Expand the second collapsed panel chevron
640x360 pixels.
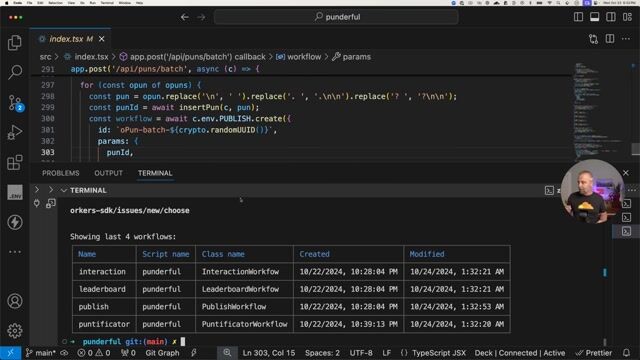pos(51,190)
